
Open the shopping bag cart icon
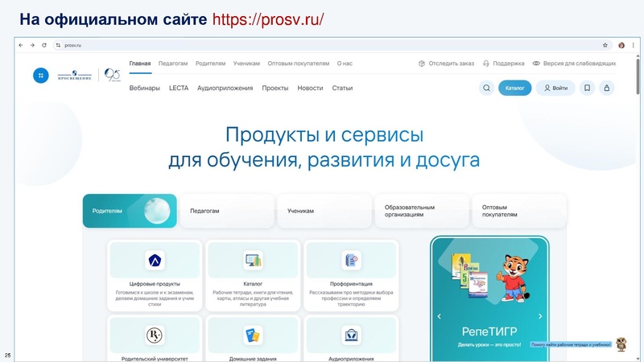click(607, 88)
